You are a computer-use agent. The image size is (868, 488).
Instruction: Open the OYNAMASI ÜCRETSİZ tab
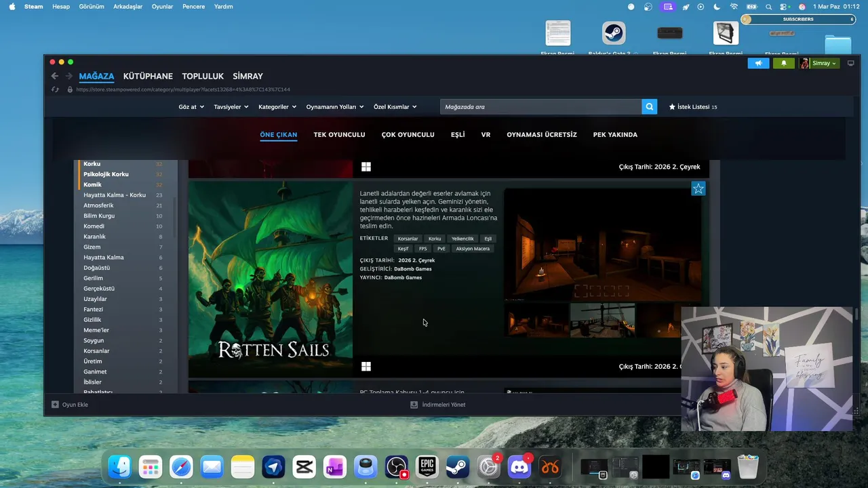click(x=542, y=134)
